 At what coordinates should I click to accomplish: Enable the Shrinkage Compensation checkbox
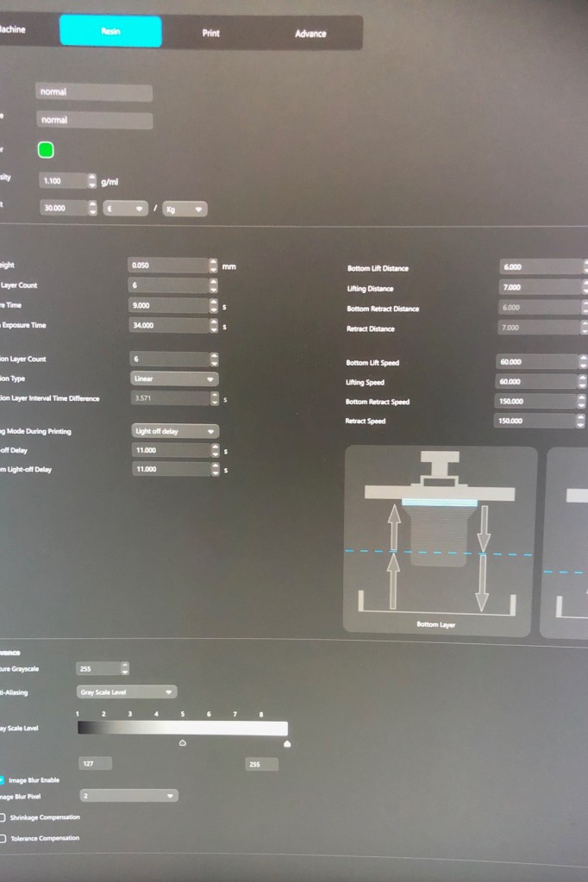[x=3, y=817]
